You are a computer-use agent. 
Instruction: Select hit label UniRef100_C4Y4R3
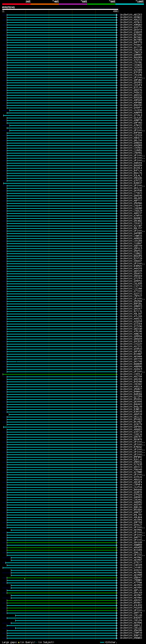pyautogui.click(x=131, y=568)
